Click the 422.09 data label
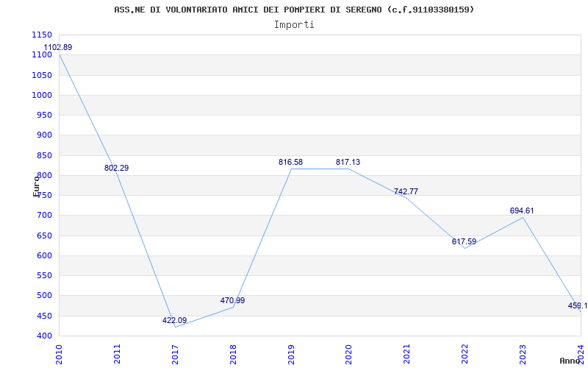 click(174, 321)
